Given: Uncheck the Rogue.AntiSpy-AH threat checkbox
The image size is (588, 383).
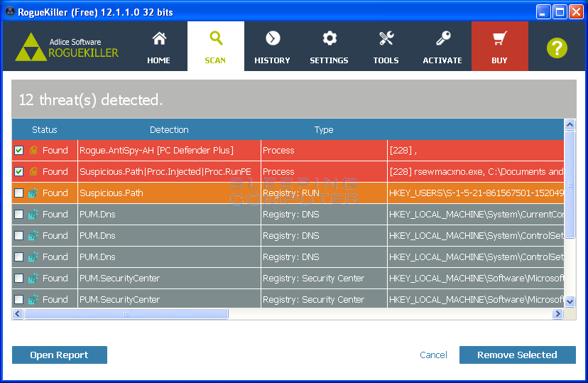Looking at the screenshot, I should 18,151.
